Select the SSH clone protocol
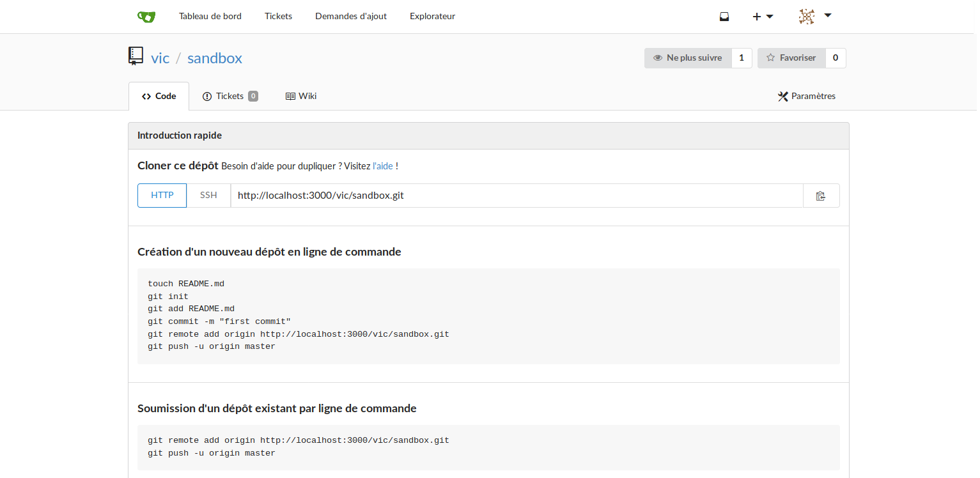The height and width of the screenshot is (478, 980). (208, 196)
